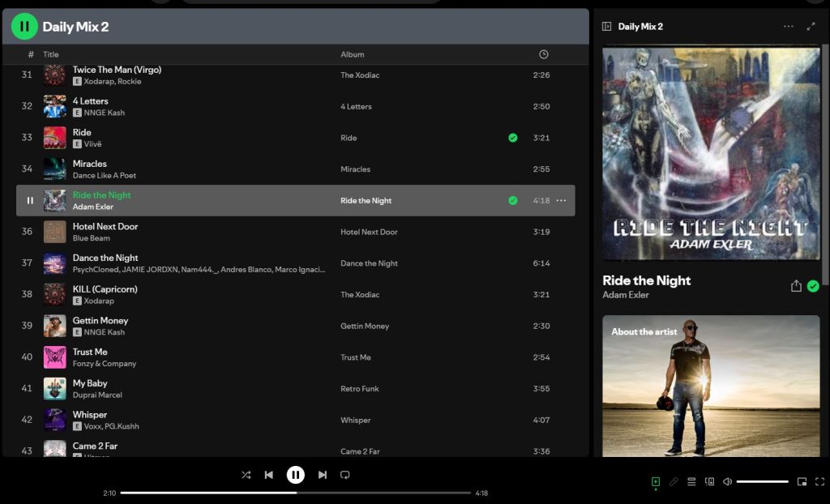830x504 pixels.
Task: Click the Trust Me pink butterfly cover
Action: point(54,357)
